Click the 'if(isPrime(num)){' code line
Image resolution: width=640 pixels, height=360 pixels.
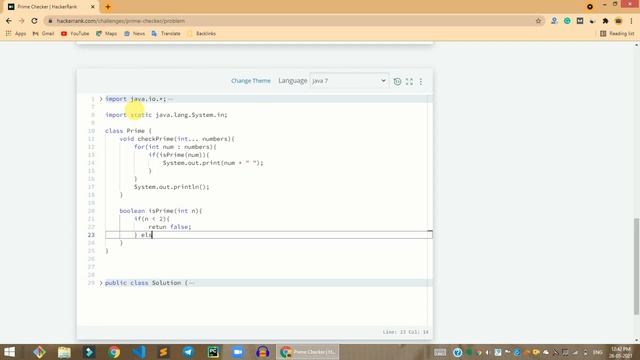[179, 155]
